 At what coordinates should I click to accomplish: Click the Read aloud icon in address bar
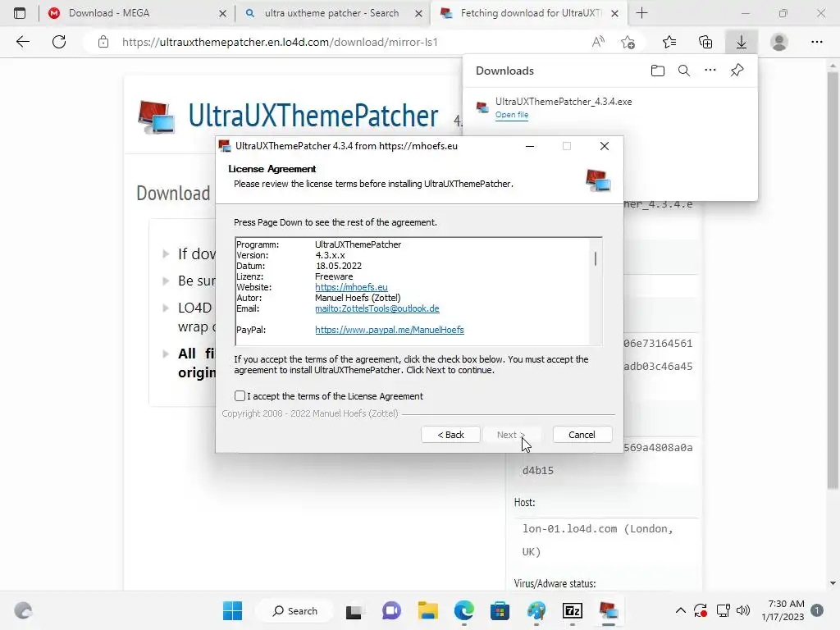pyautogui.click(x=598, y=42)
